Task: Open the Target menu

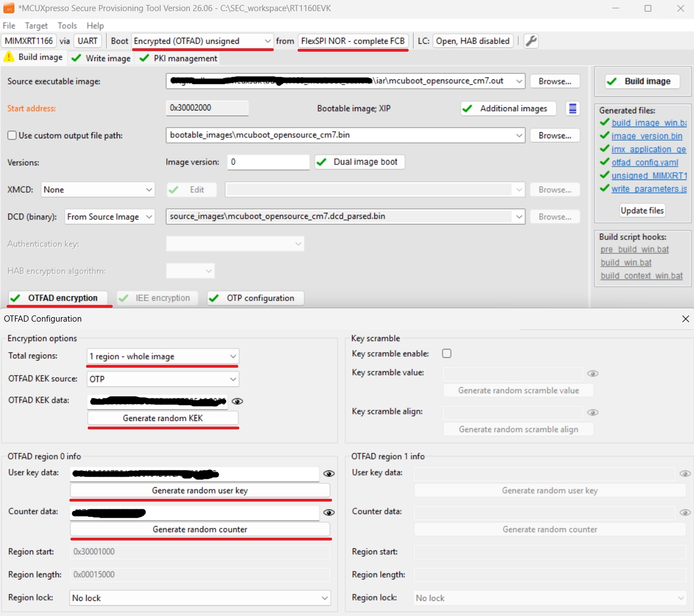Action: point(36,26)
